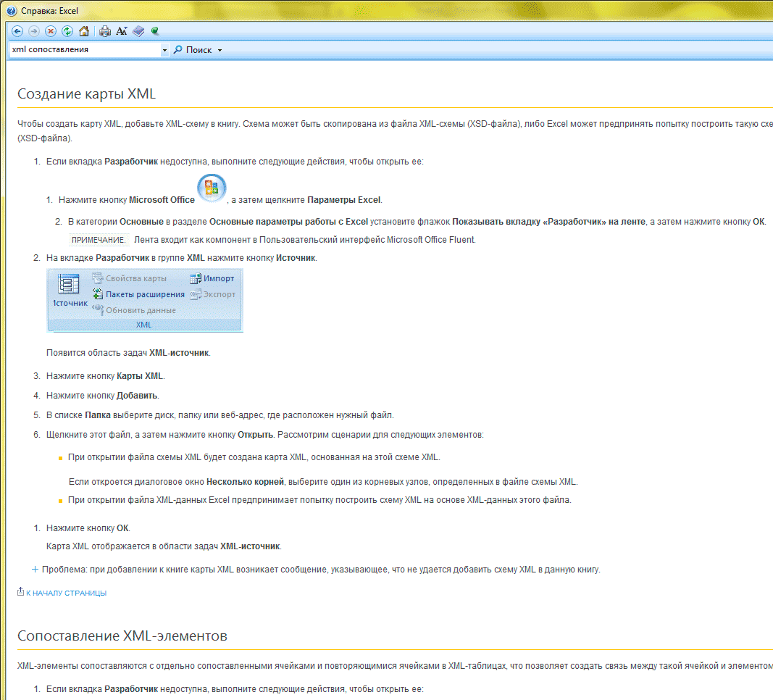Image resolution: width=773 pixels, height=700 pixels.
Task: Click the line 'Если откроется диалоговое окно Несколько корней'
Action: pyautogui.click(x=323, y=482)
